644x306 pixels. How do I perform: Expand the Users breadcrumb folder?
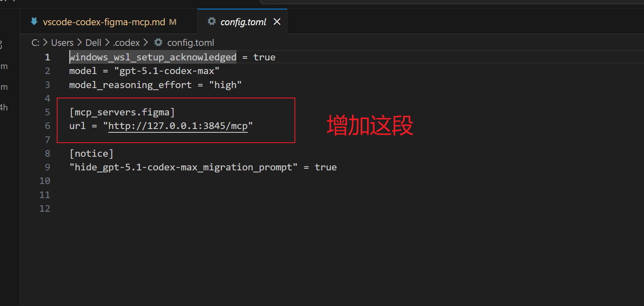click(62, 43)
